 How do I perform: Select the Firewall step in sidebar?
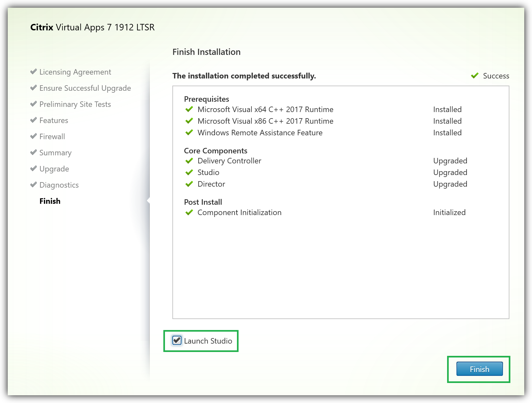tap(52, 137)
